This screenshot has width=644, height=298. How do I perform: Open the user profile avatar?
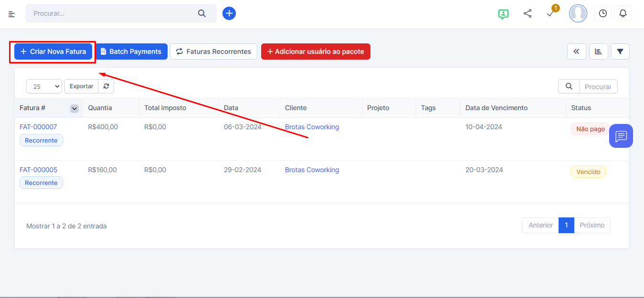(578, 13)
